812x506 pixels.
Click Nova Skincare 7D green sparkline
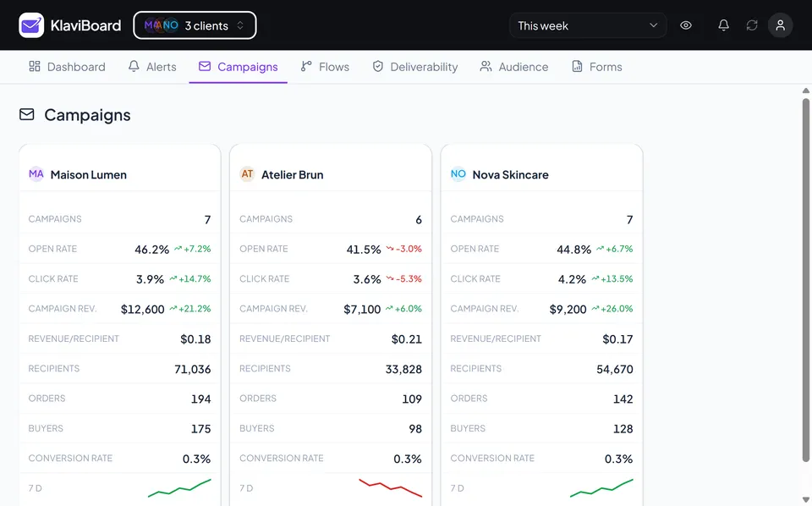[x=601, y=488]
